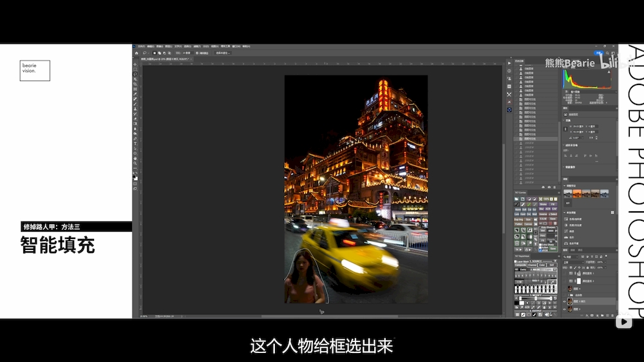Select the Lasso tool in the toolbar
The width and height of the screenshot is (644, 362).
click(x=135, y=74)
